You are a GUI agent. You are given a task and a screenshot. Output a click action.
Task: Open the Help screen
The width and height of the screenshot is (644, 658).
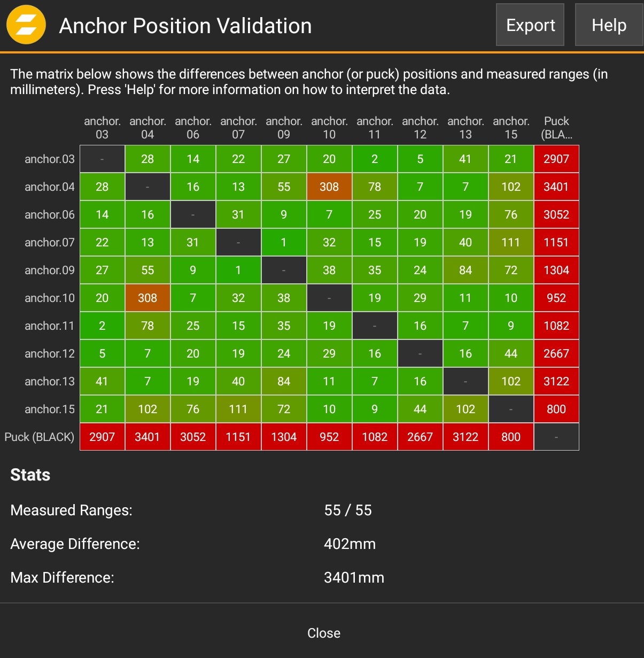[x=609, y=25]
